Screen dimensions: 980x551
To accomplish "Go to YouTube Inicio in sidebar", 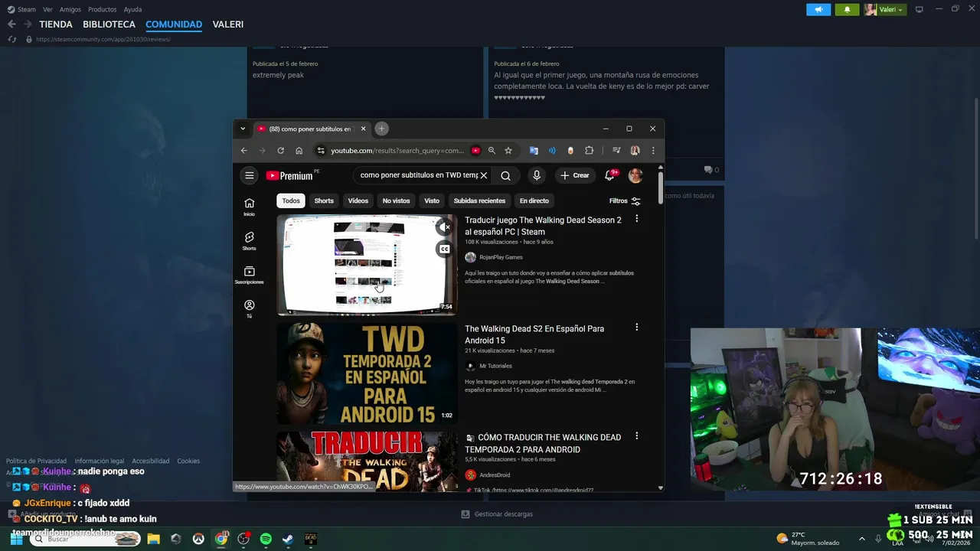I will coord(249,207).
